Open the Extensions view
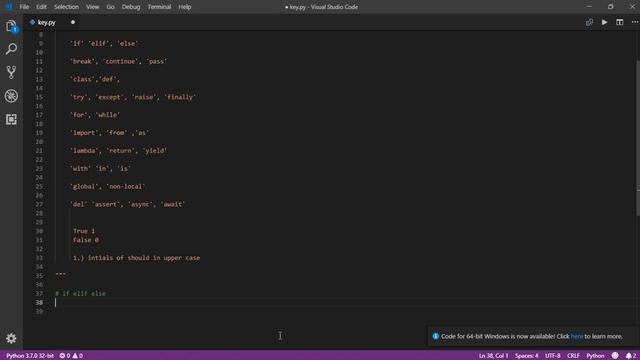The height and width of the screenshot is (360, 640). [x=11, y=119]
